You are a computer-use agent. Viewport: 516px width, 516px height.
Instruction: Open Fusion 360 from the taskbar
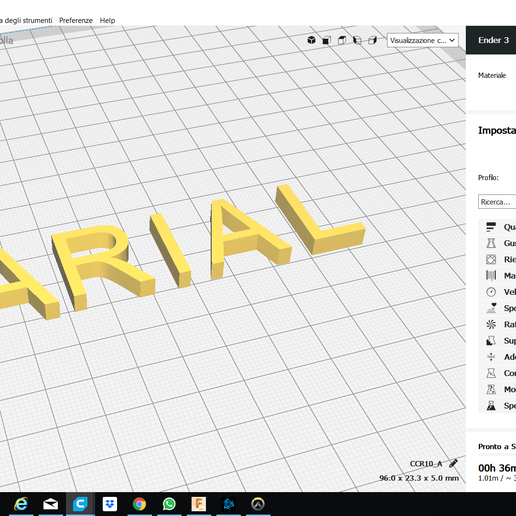(199, 504)
